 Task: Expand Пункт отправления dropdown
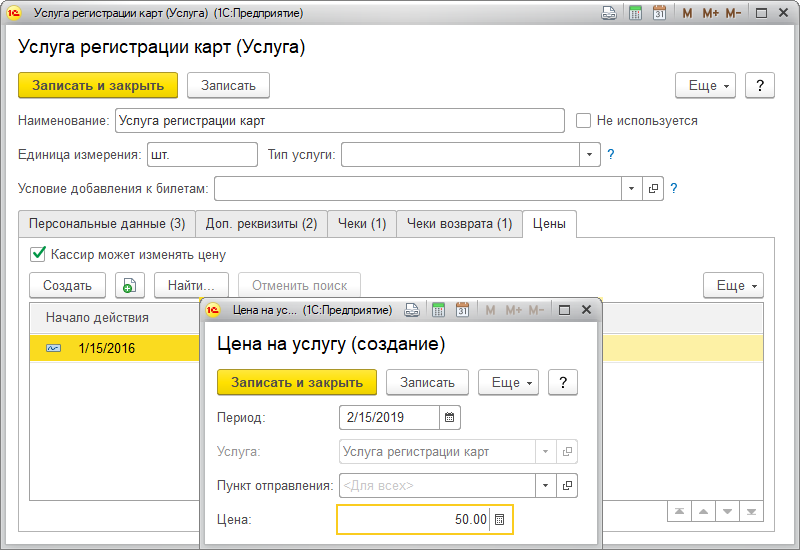[545, 486]
